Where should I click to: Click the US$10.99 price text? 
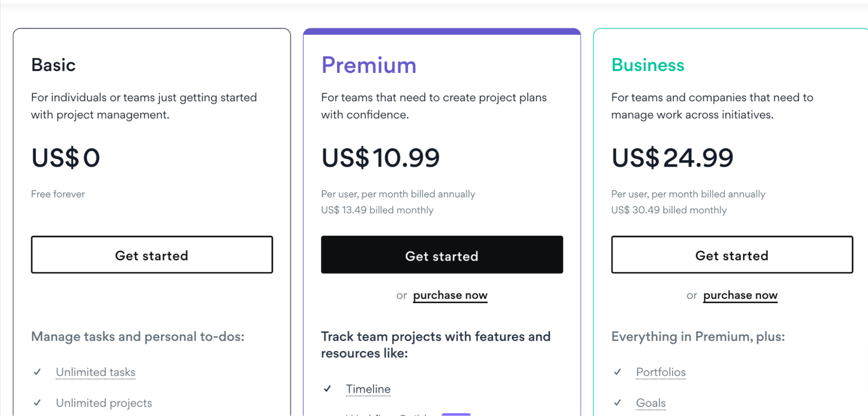[380, 158]
